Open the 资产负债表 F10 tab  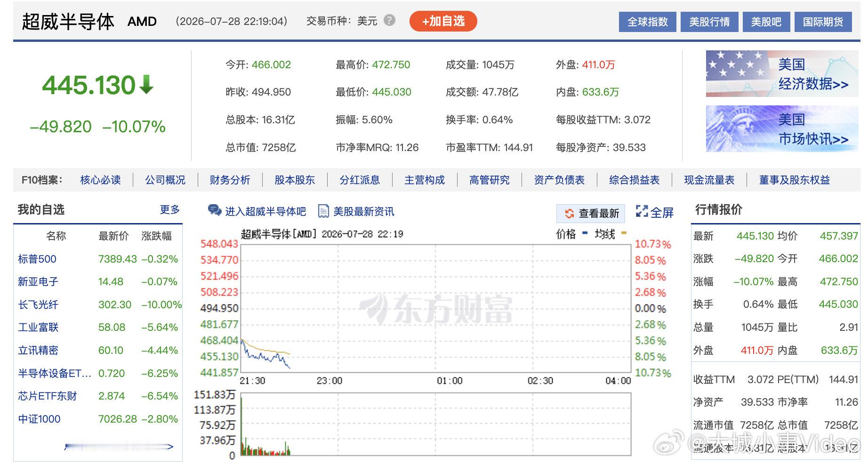point(559,180)
